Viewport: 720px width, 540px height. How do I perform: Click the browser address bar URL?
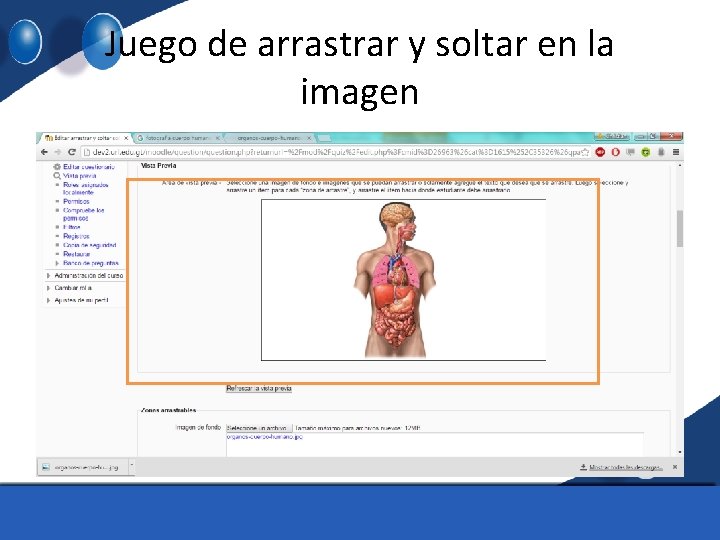(332, 152)
